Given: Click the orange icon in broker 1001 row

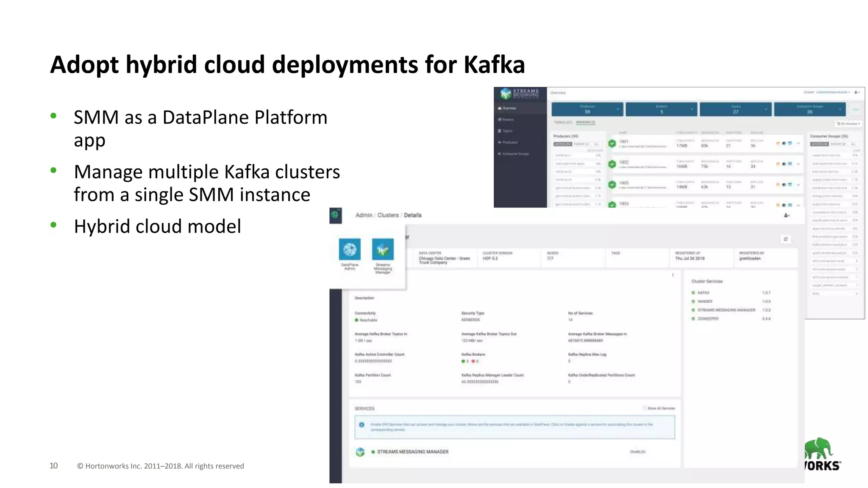Looking at the screenshot, I should coord(778,144).
